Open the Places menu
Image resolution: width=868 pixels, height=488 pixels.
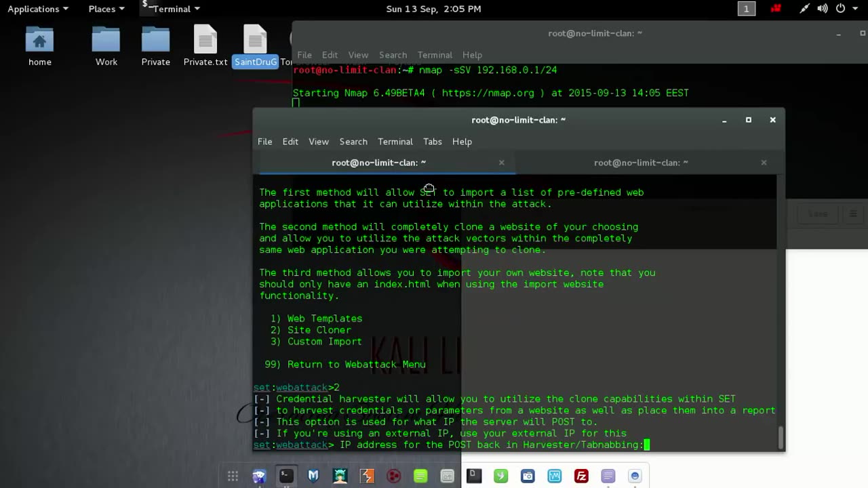click(106, 9)
